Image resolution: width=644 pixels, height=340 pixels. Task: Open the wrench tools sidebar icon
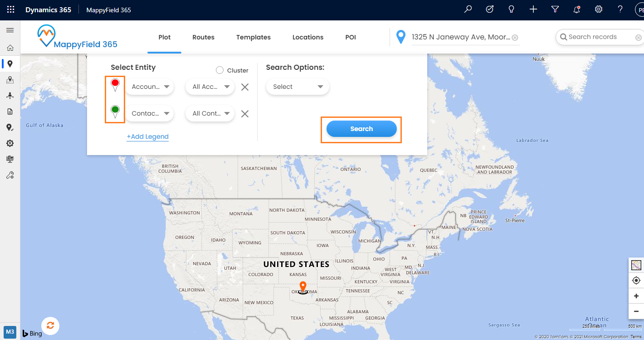click(10, 175)
